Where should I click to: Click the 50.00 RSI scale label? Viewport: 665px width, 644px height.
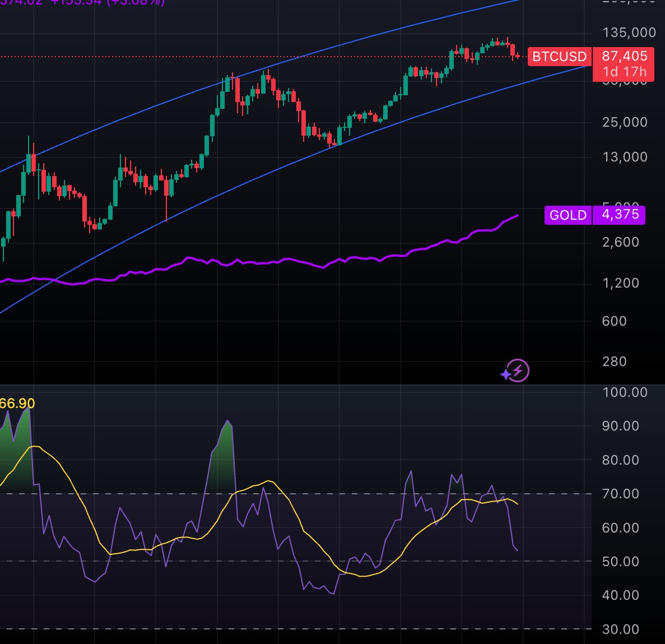[621, 562]
